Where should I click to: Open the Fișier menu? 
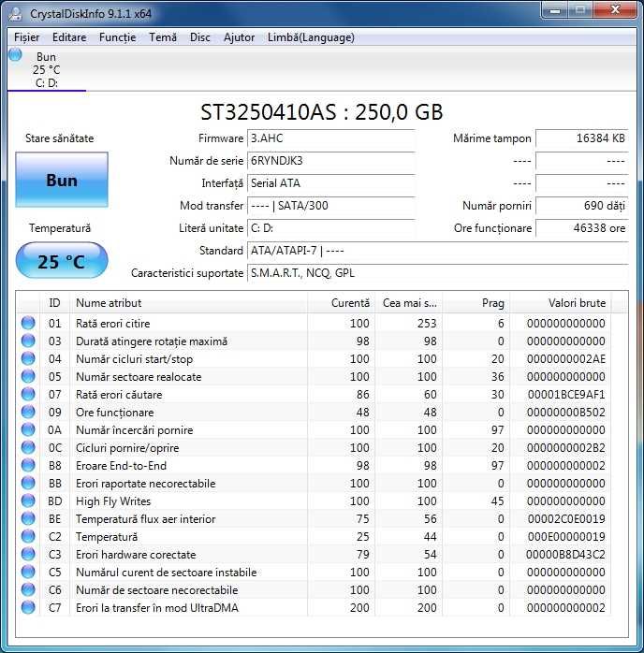pyautogui.click(x=26, y=37)
